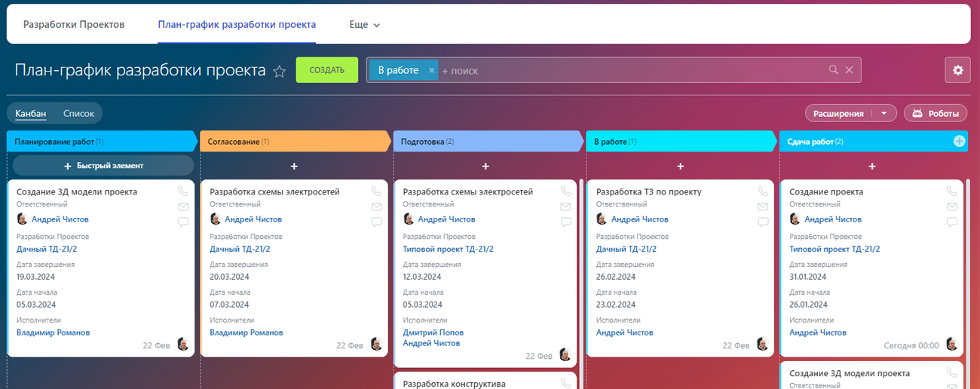
Task: Open the Разработки Проектов tab
Action: click(x=74, y=25)
